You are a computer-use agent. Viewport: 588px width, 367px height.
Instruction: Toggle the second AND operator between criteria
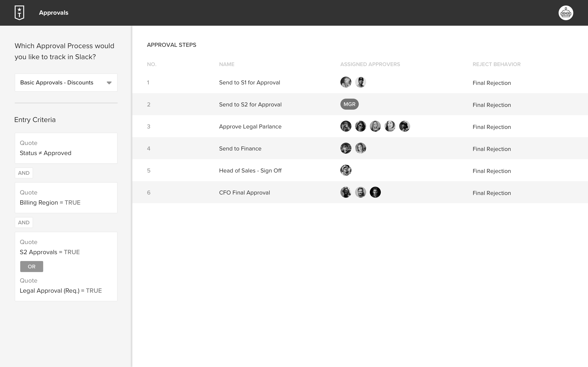23,222
